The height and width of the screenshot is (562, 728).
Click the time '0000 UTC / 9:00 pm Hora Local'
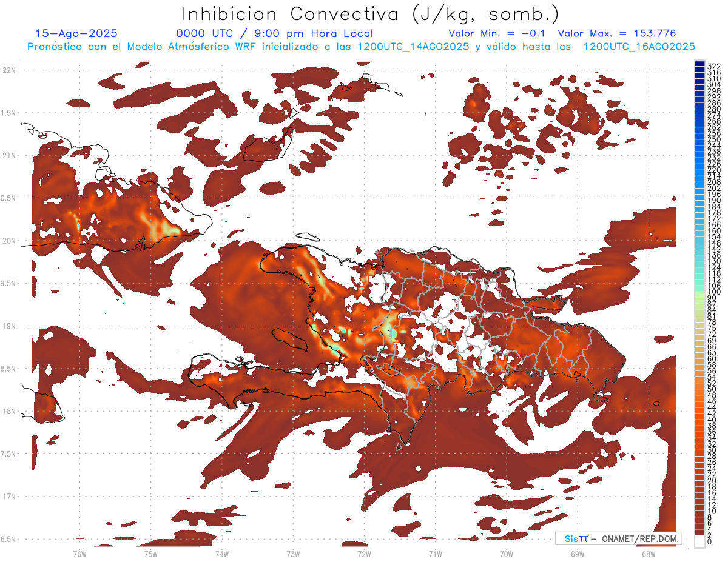pos(274,33)
